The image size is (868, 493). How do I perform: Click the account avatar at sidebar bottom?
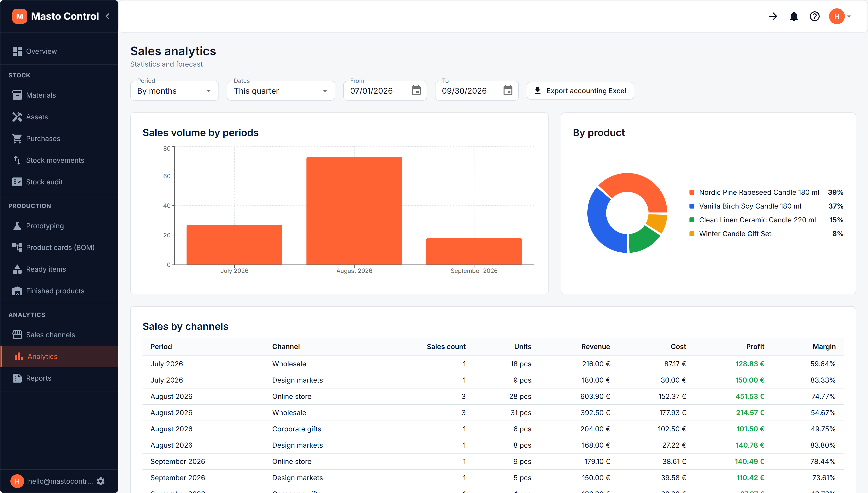(17, 481)
